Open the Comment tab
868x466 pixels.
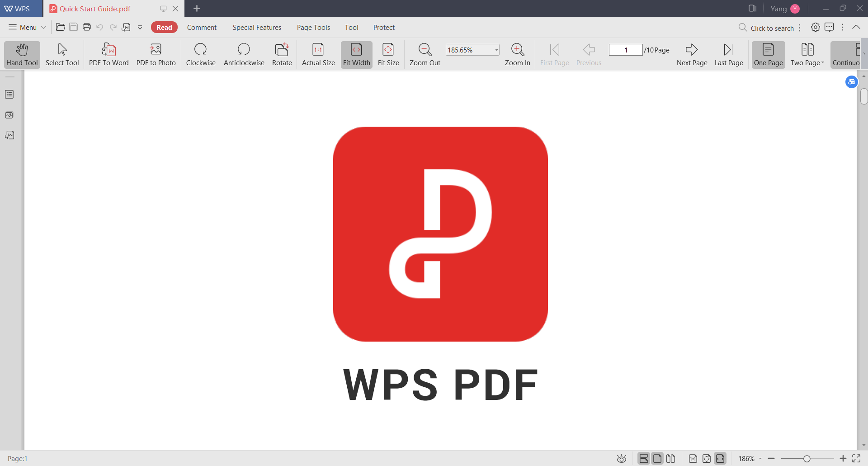pyautogui.click(x=202, y=27)
